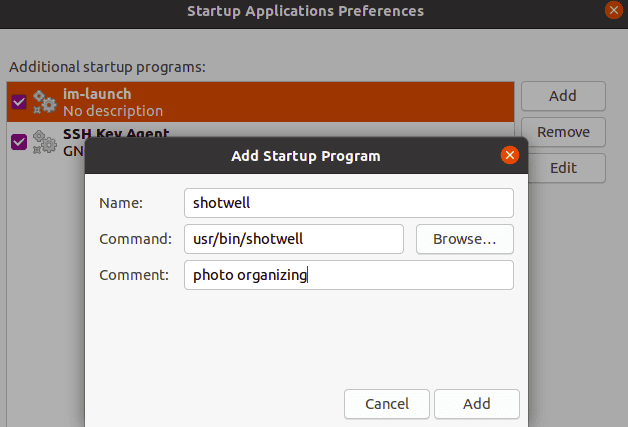This screenshot has height=427, width=628.
Task: Uncheck the SSH Key Agent checkbox
Action: [x=19, y=141]
